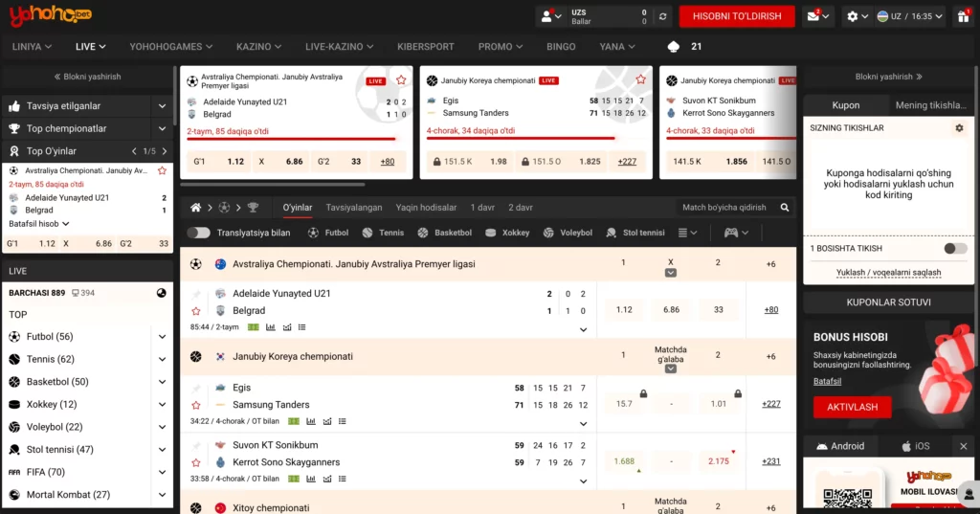This screenshot has width=980, height=514.
Task: Open Yuklash / voqealarni saqlash link
Action: tap(889, 273)
